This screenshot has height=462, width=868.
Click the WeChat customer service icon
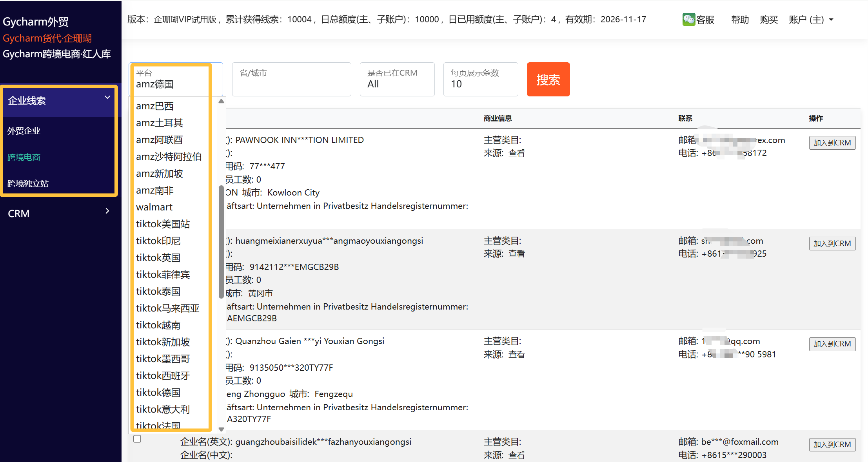pyautogui.click(x=688, y=19)
